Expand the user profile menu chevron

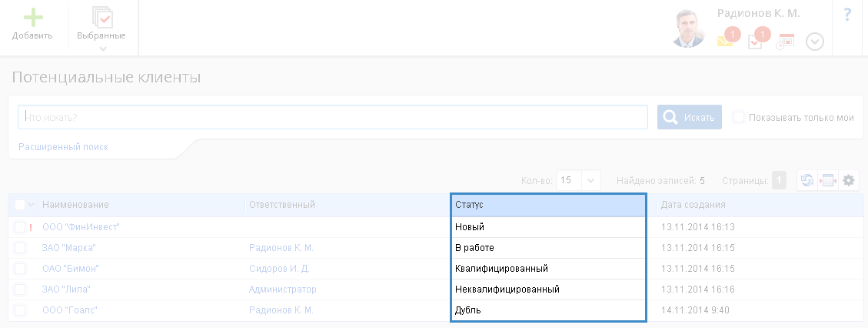[815, 42]
